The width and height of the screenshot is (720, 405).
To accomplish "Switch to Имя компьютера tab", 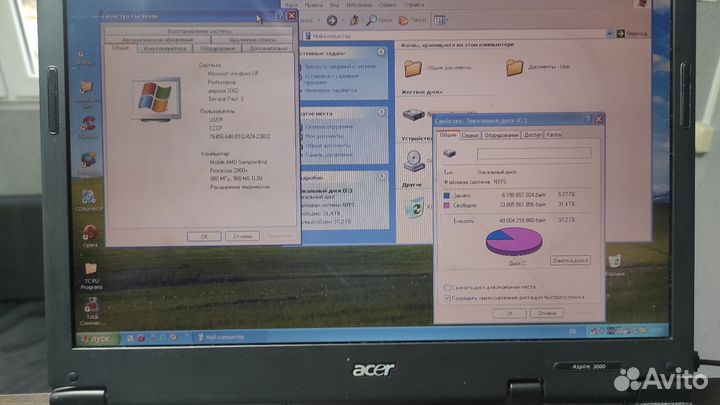I will (164, 48).
